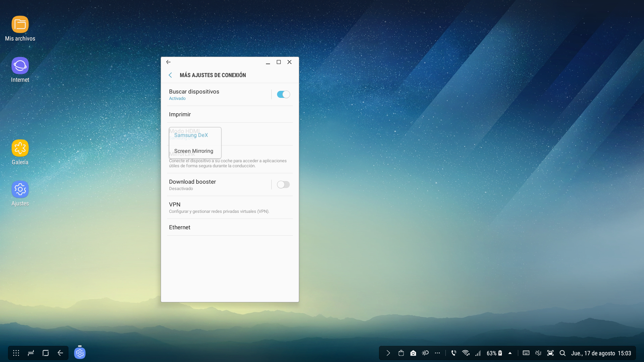Click the home square taskbar icon
Viewport: 644px width, 362px height.
point(46,353)
